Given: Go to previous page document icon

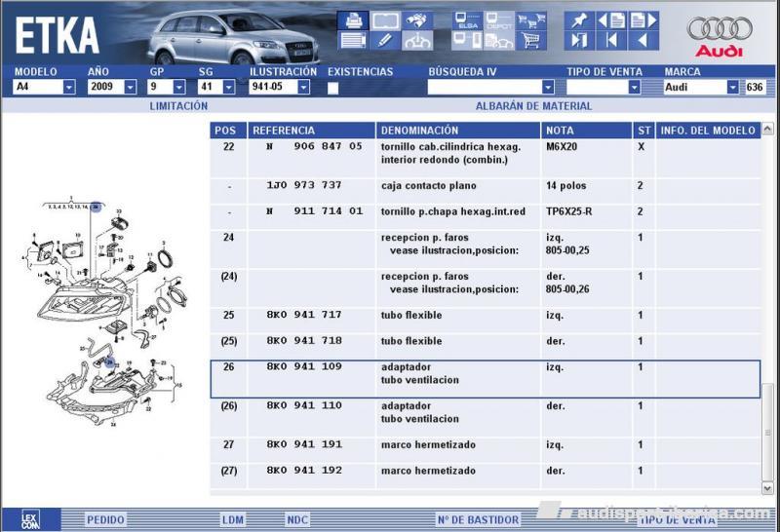Looking at the screenshot, I should coord(611,20).
